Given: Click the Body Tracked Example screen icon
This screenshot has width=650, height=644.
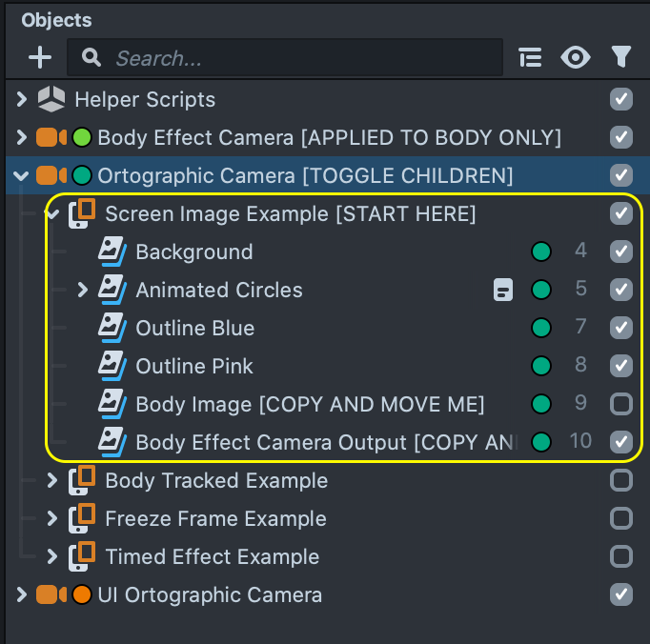Looking at the screenshot, I should pos(82,480).
